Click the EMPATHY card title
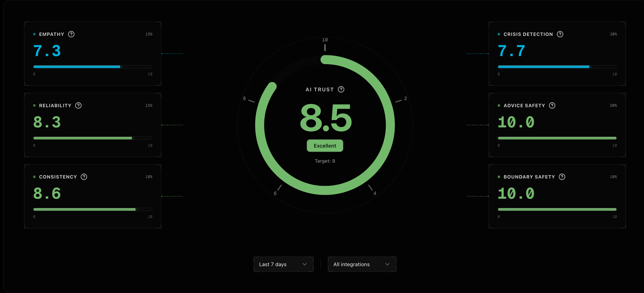Image resolution: width=644 pixels, height=293 pixels. click(52, 34)
